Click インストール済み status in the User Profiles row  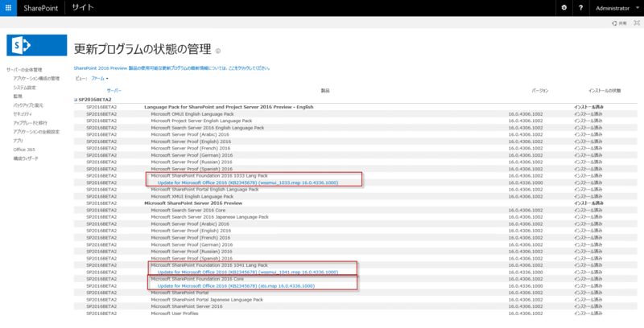[x=588, y=314]
